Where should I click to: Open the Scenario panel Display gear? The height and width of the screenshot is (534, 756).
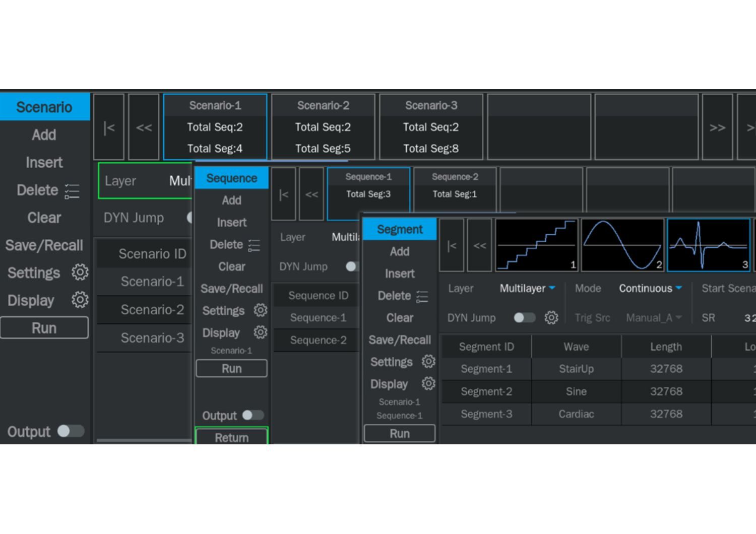pos(80,300)
